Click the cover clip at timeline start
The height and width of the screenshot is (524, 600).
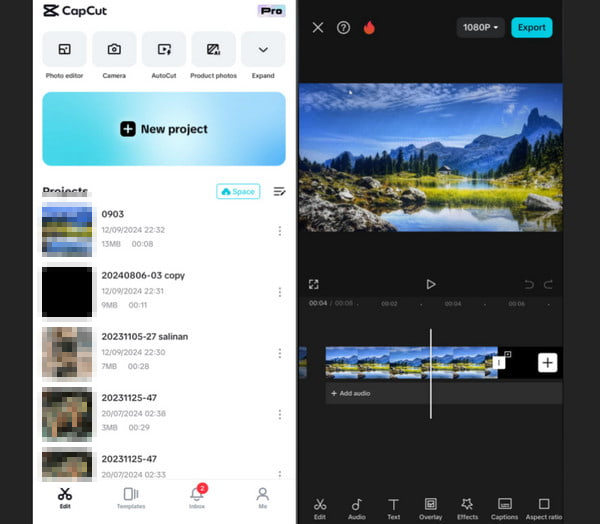click(x=303, y=362)
